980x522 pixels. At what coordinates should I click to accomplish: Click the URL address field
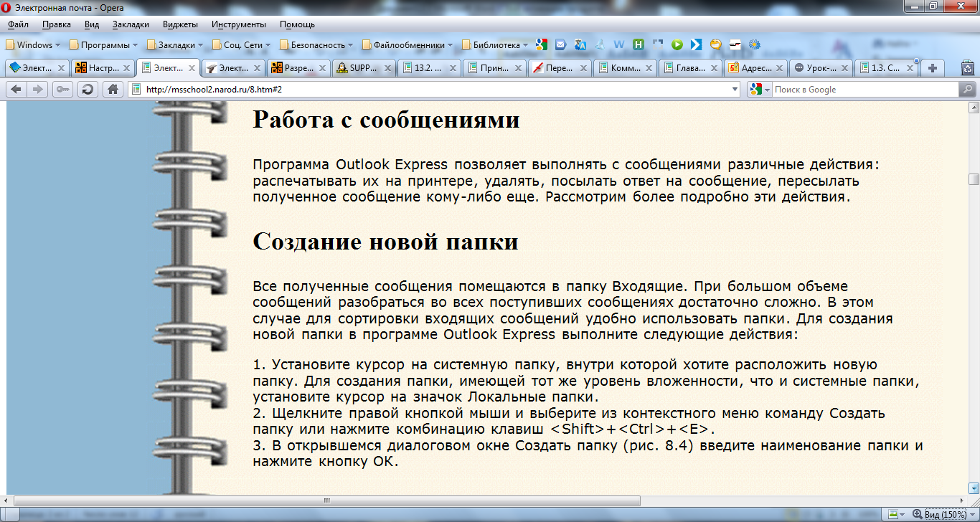[x=435, y=90]
